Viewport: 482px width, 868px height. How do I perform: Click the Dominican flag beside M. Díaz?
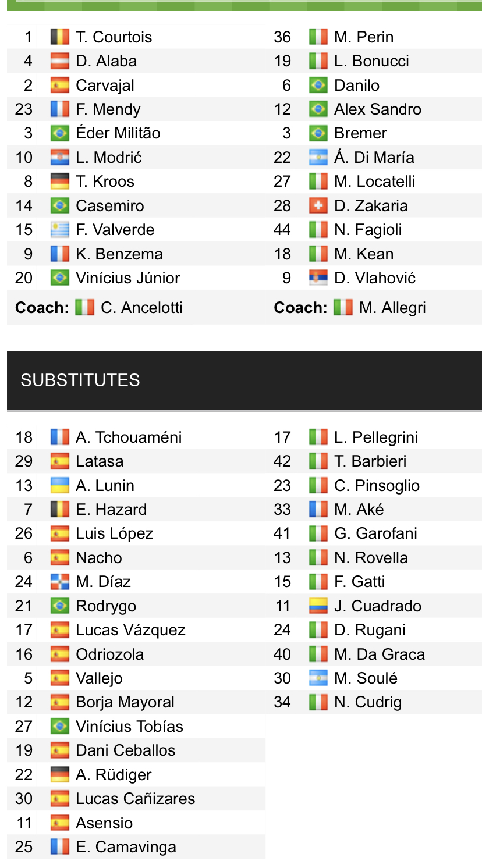coord(59,582)
